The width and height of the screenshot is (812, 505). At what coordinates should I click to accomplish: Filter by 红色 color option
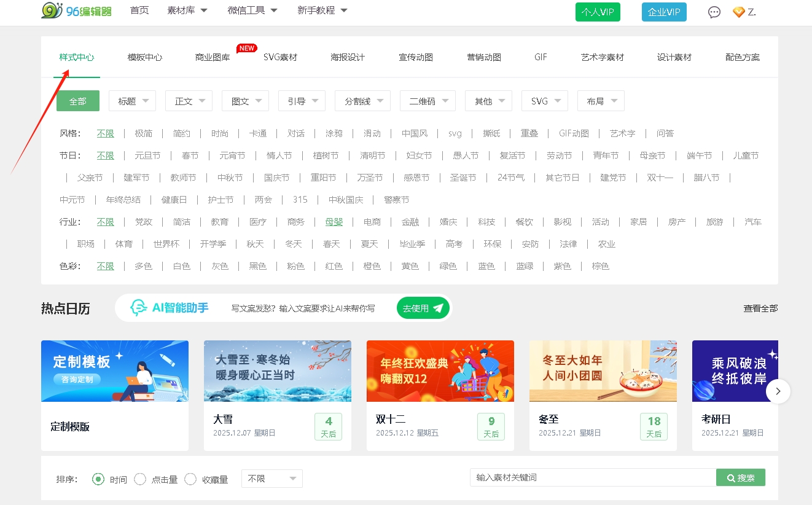tap(334, 266)
